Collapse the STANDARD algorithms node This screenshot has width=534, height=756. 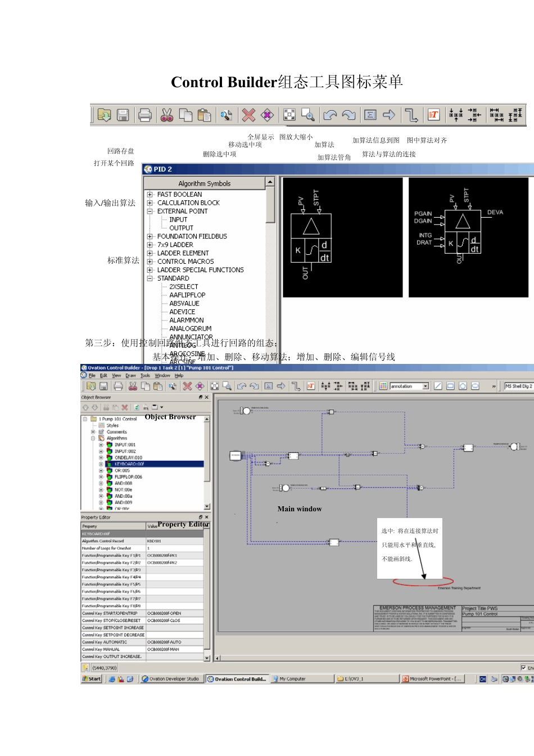(x=150, y=278)
